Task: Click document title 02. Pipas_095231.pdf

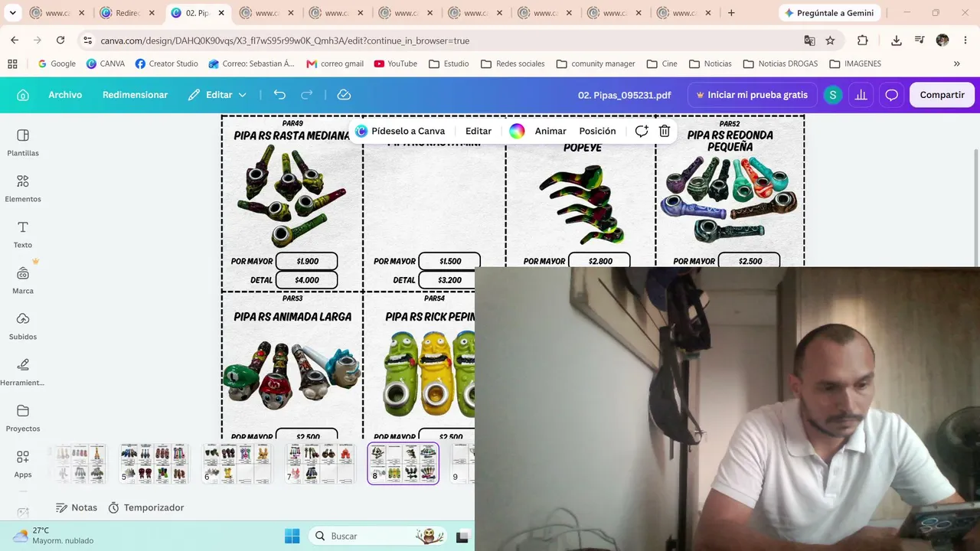Action: point(624,95)
